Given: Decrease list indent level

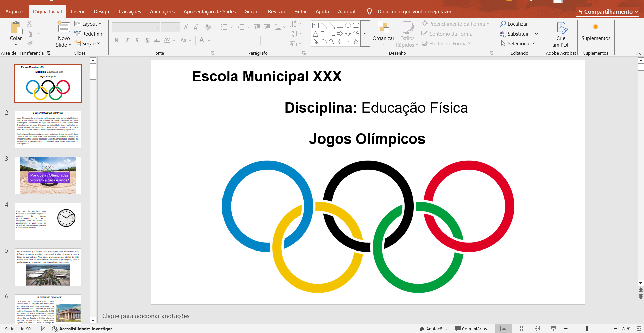Looking at the screenshot, I should click(x=257, y=27).
